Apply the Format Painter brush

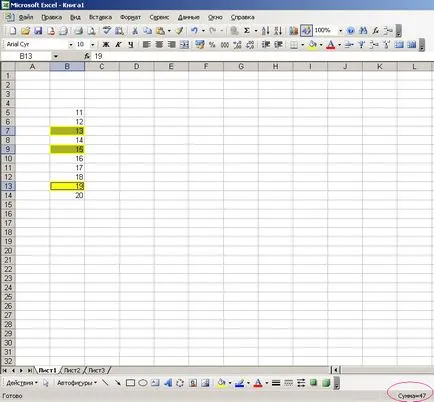[179, 31]
